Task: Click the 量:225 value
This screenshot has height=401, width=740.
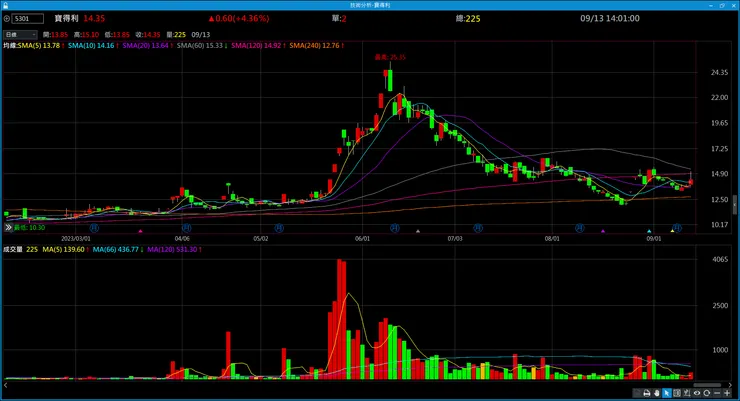Action: (x=176, y=35)
